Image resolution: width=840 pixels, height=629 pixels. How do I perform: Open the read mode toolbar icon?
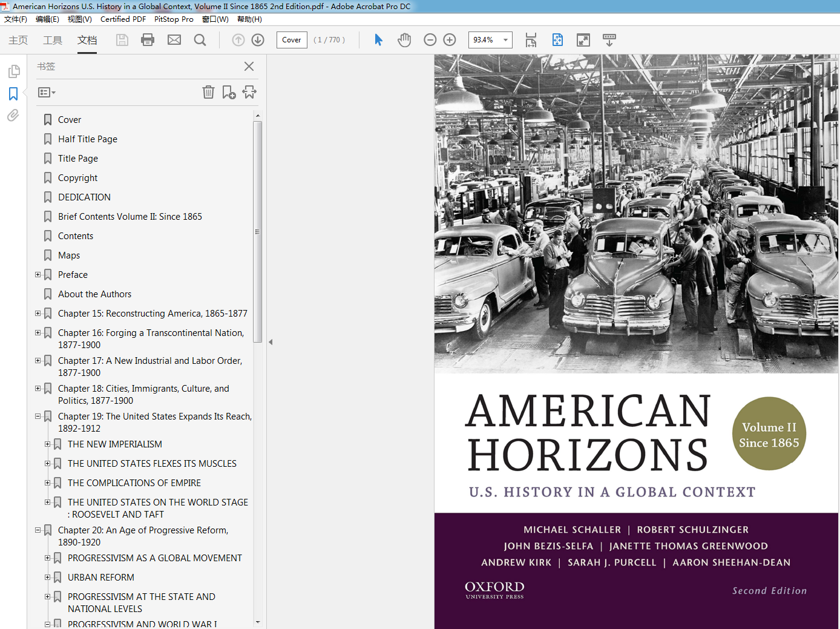tap(609, 40)
